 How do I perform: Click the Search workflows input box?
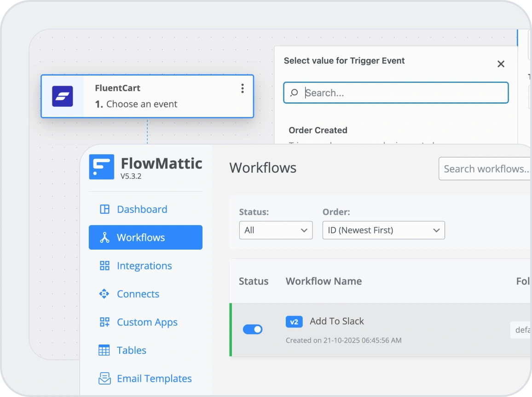pos(484,169)
